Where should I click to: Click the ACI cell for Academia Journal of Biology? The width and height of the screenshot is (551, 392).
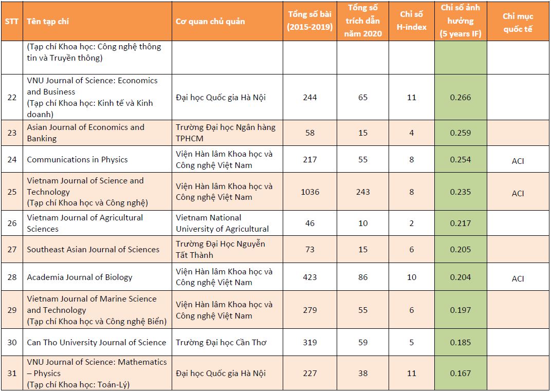(x=518, y=277)
